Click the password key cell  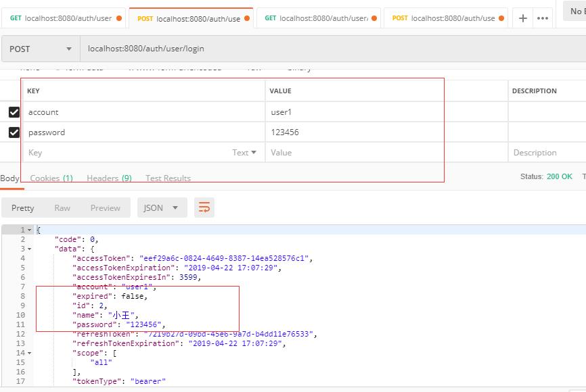(144, 132)
